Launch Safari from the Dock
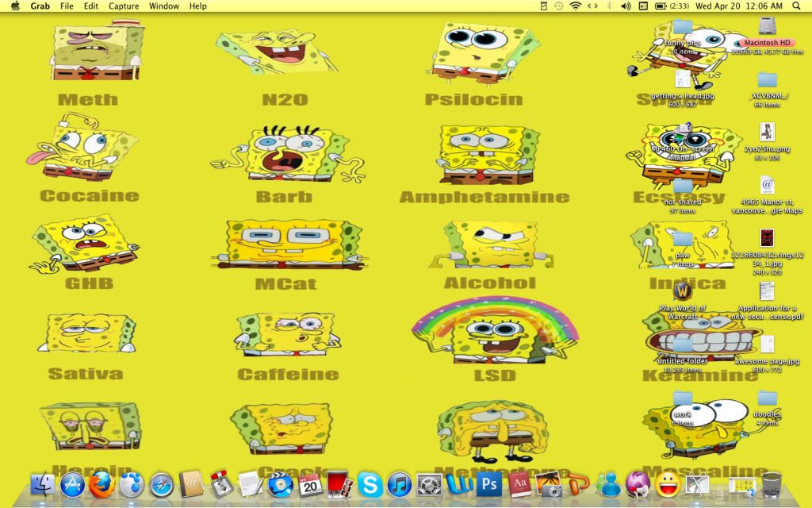812x508 pixels. (162, 486)
